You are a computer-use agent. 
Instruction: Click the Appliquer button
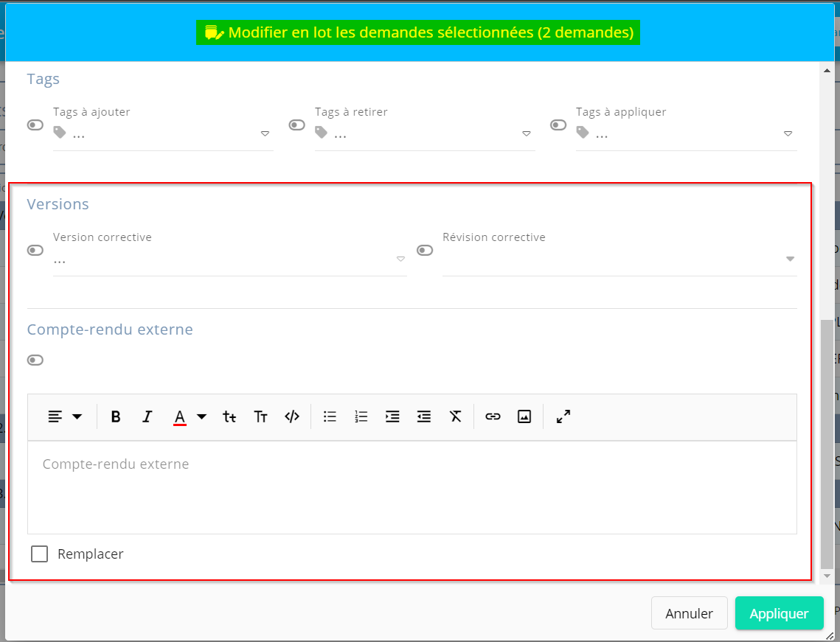coord(779,613)
